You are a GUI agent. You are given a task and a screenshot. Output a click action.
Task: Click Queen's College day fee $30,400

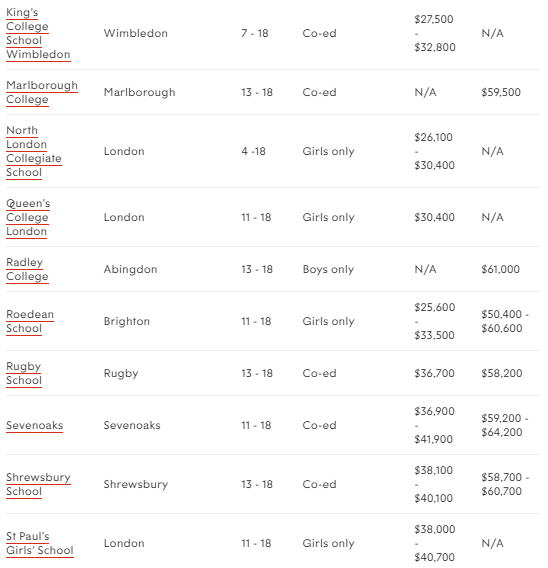click(434, 217)
